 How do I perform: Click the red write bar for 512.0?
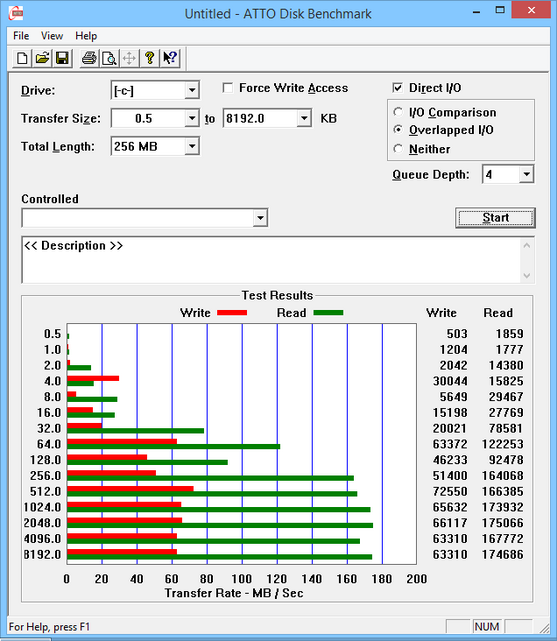tap(130, 489)
